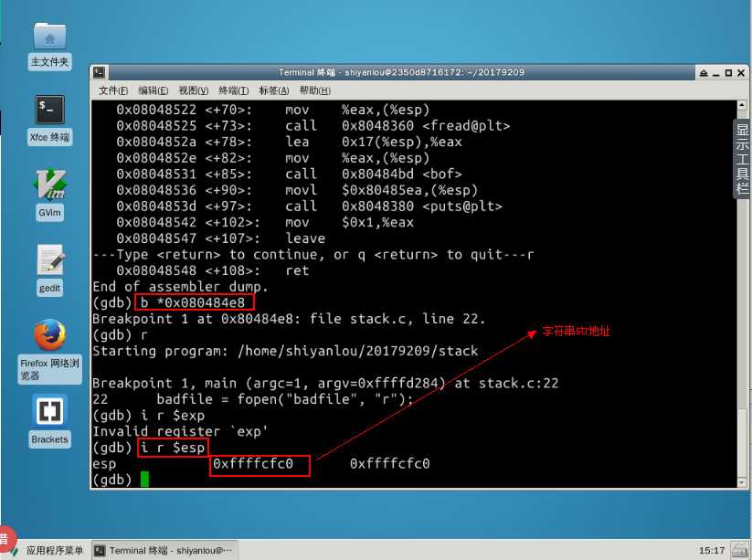Click the 'i r $esp' command text
This screenshot has width=752, height=560.
tap(173, 448)
